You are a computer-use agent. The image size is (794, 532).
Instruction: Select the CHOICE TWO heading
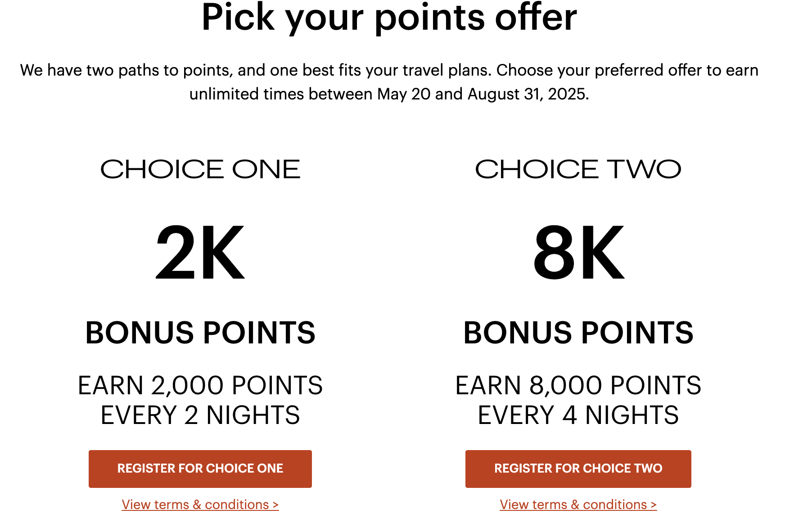[578, 169]
